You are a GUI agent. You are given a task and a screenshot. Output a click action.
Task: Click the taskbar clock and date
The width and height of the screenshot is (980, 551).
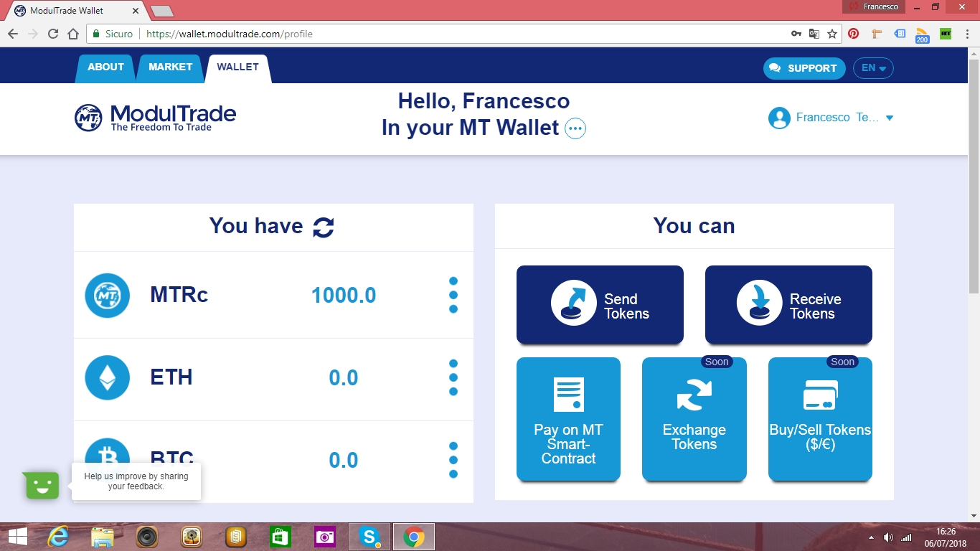click(x=946, y=537)
